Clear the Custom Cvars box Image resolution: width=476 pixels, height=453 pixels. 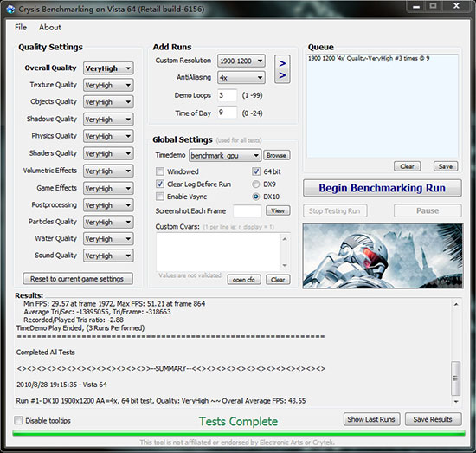278,280
